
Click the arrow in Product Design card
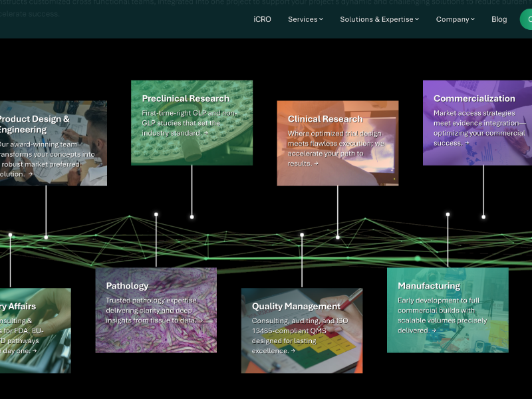tap(31, 174)
